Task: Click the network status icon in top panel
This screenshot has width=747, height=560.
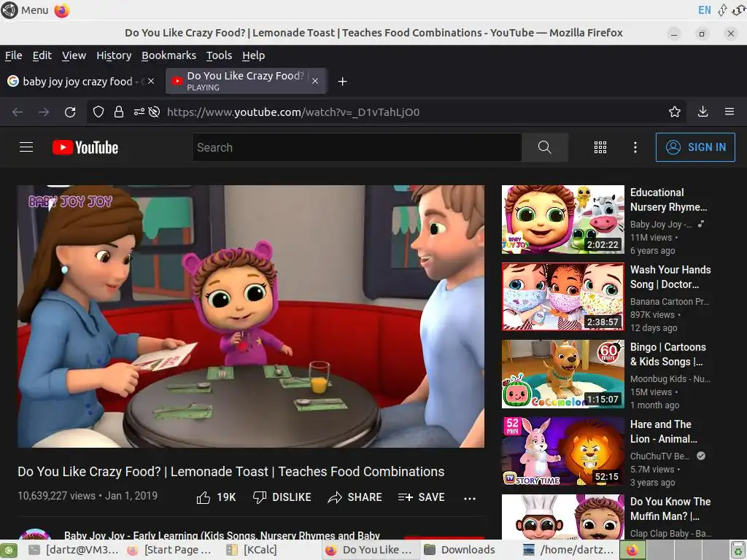Action: click(x=722, y=10)
